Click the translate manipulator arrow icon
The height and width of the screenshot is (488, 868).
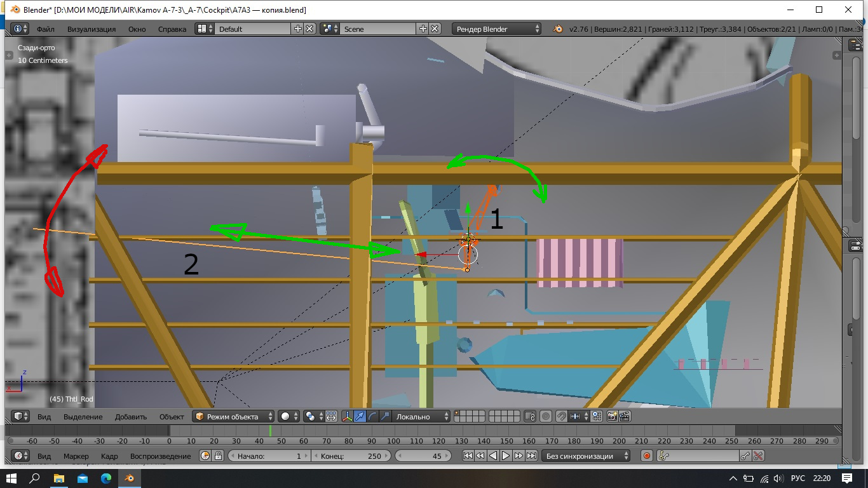[x=360, y=417]
